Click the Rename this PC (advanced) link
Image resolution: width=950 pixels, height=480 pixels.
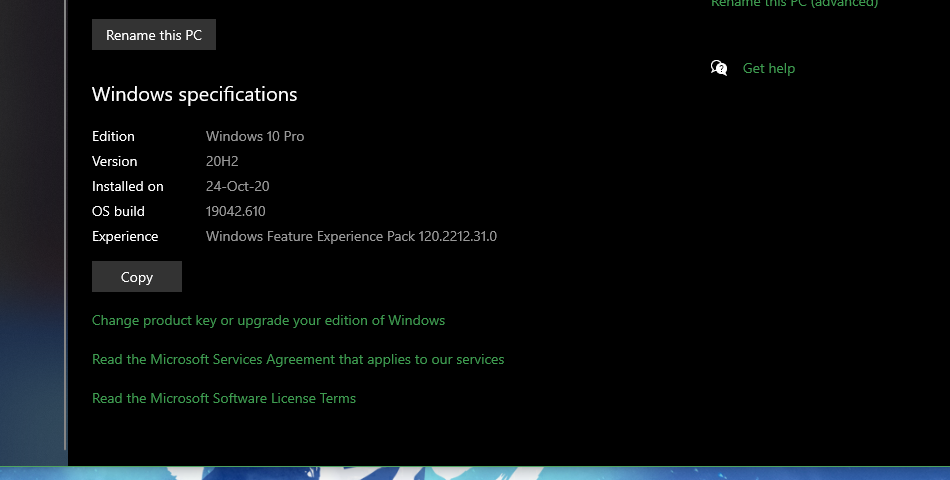[x=794, y=4]
